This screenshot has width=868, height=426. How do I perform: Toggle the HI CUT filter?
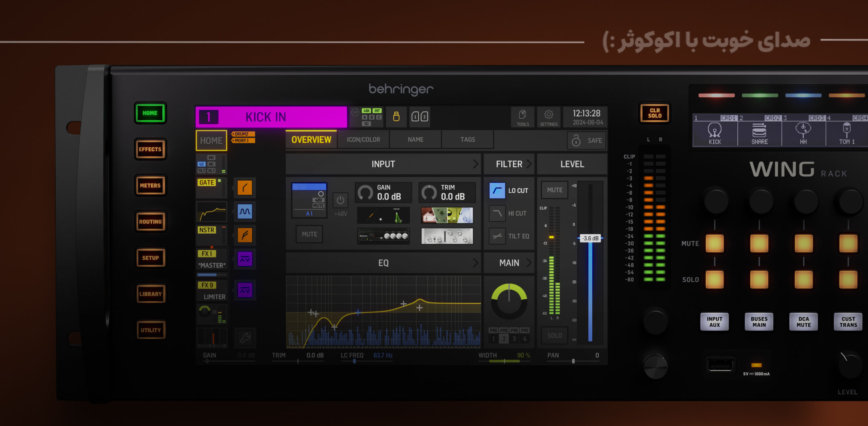[497, 213]
